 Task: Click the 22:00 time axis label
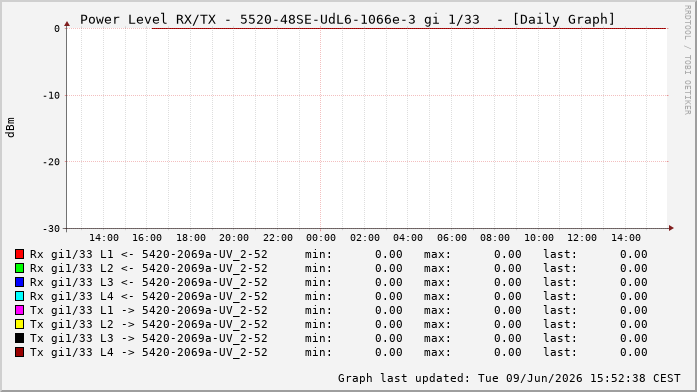pyautogui.click(x=278, y=238)
